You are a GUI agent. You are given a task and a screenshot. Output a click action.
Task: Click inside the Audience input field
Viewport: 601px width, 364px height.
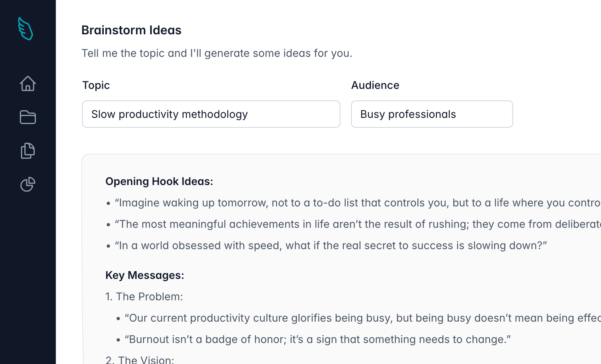tap(432, 114)
